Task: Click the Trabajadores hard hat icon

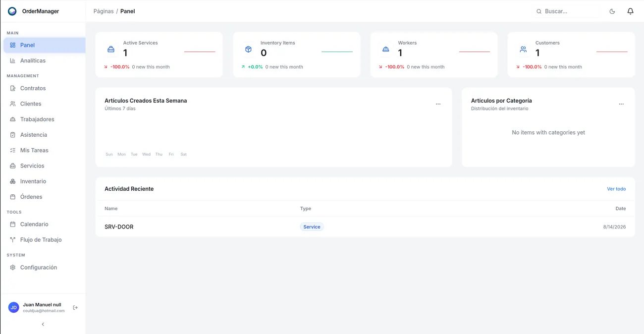Action: coord(13,119)
